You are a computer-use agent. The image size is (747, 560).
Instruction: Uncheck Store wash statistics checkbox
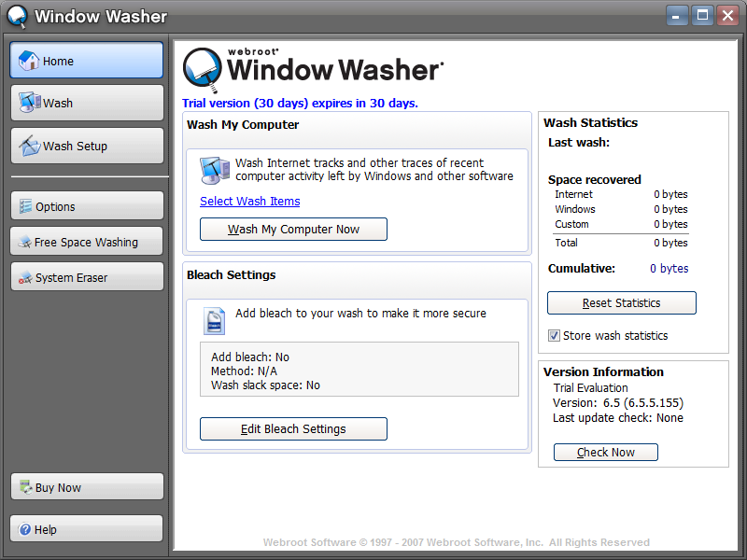(x=555, y=336)
